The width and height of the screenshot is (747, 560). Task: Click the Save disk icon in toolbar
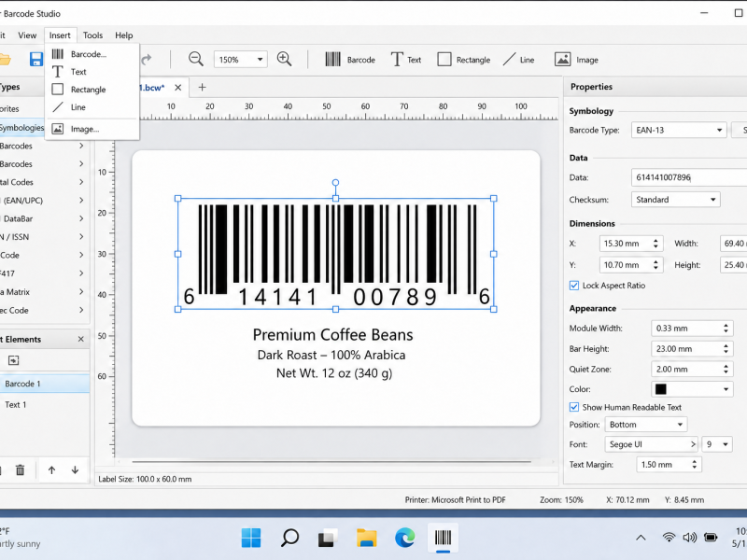tap(36, 60)
